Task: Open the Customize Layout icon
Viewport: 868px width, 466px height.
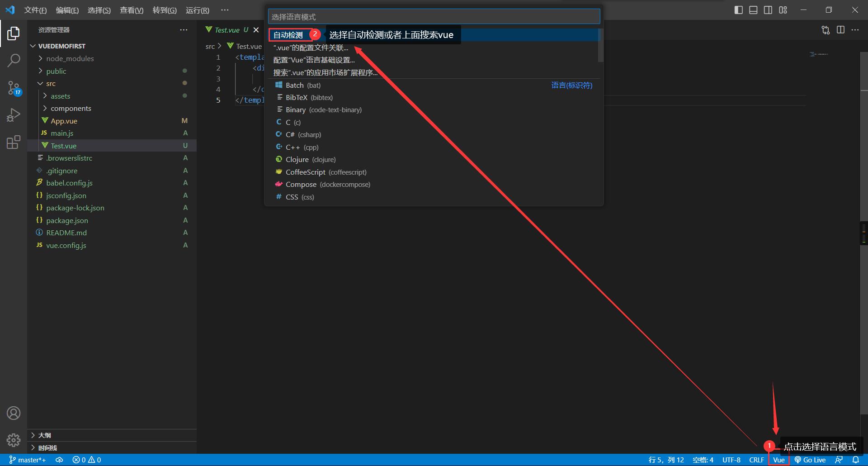Action: tap(783, 10)
